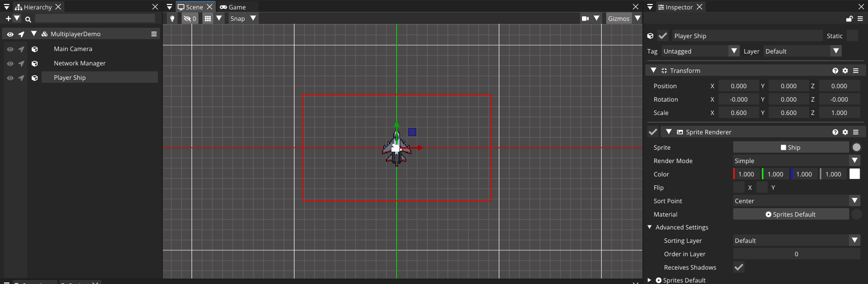
Task: Open the Snap settings dropdown arrow
Action: [253, 18]
